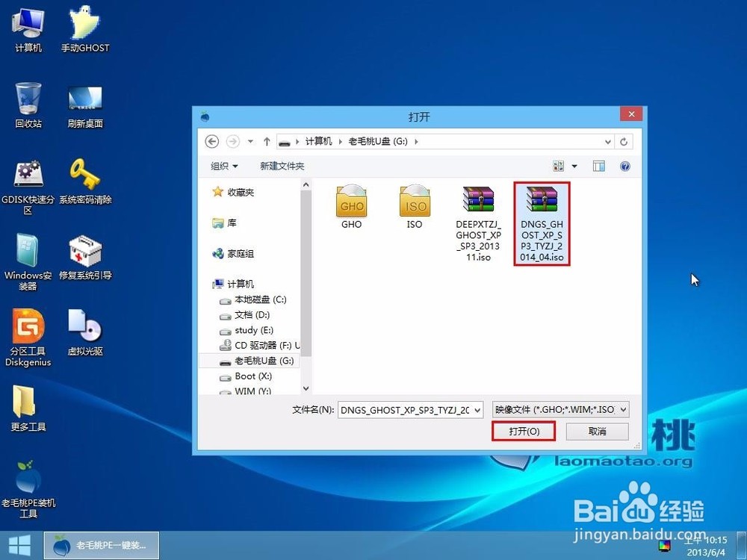Click the dialog help question icon

(625, 167)
